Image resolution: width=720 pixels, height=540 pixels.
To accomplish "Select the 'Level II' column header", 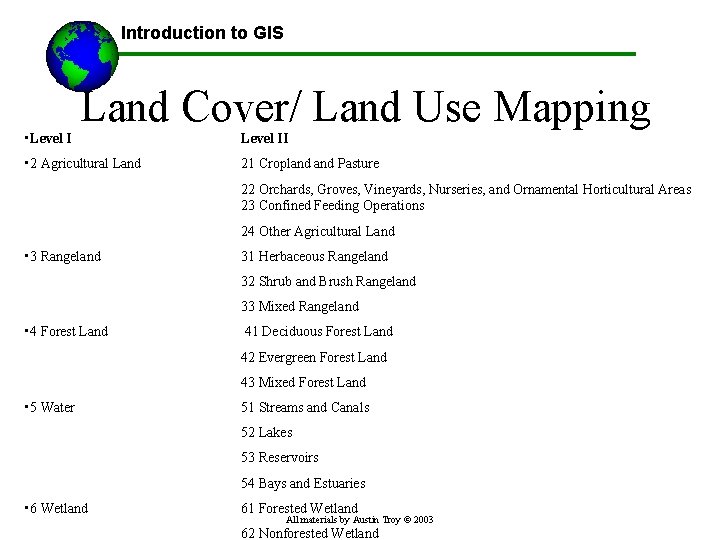I will point(264,138).
